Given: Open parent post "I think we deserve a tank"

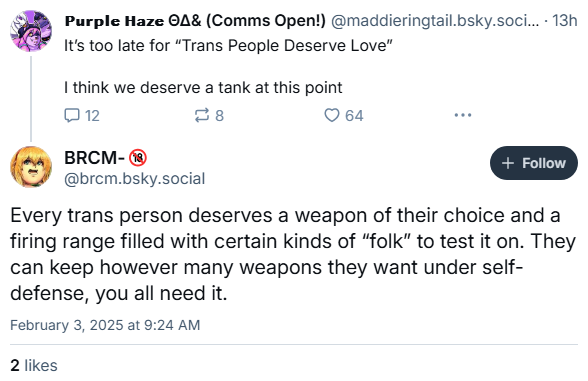Looking at the screenshot, I should (x=203, y=88).
